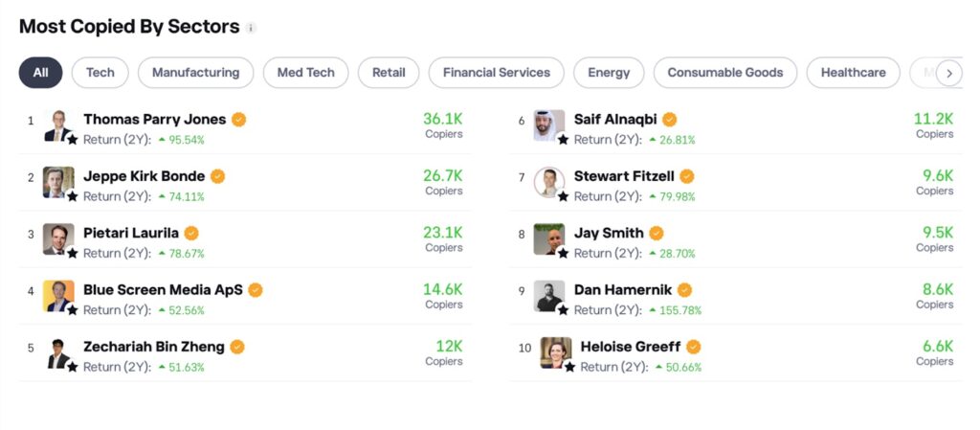Click Blue Screen Media ApS verified badge
The height and width of the screenshot is (430, 980).
(256, 290)
